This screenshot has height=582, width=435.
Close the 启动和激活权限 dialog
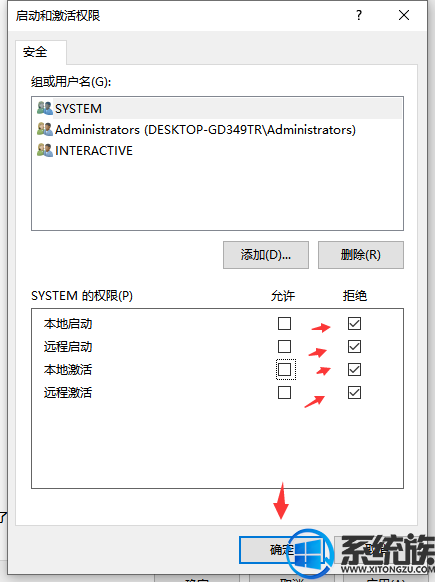coord(404,15)
